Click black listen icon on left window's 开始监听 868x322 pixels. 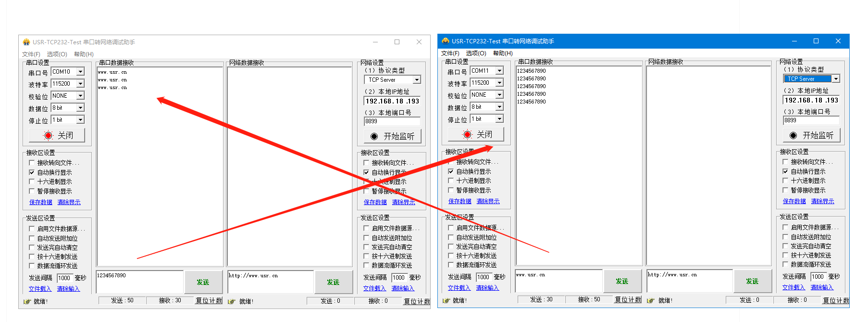(374, 137)
